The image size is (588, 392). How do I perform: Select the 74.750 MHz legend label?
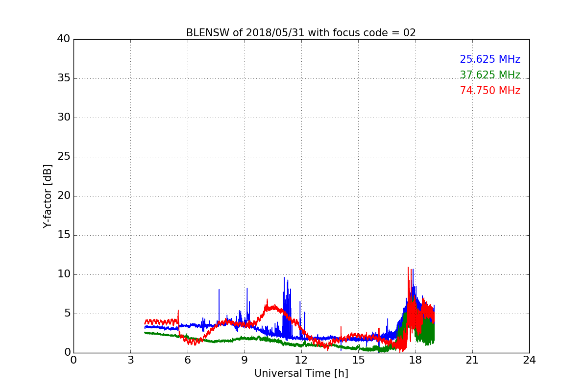pos(490,91)
